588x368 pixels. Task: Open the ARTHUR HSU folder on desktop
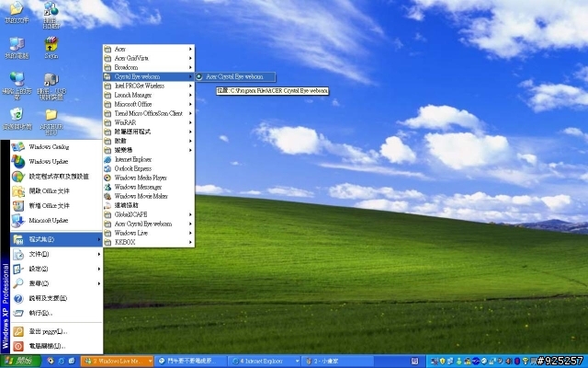tap(51, 121)
